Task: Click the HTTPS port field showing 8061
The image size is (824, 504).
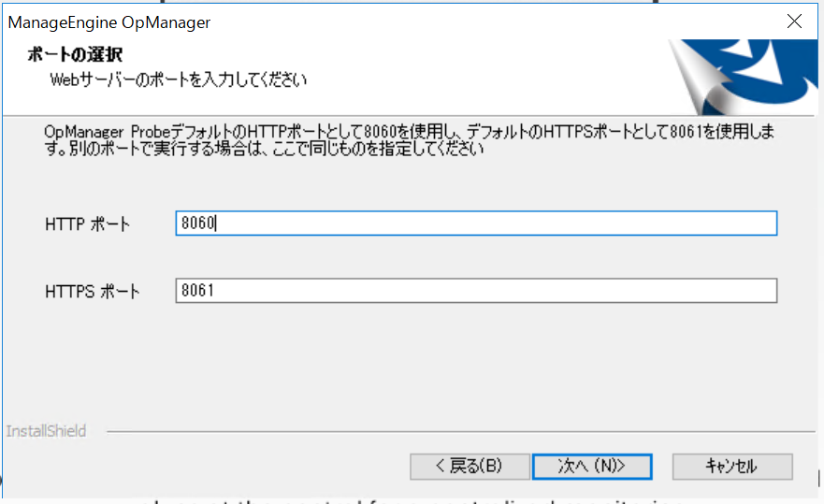Action: tap(476, 291)
